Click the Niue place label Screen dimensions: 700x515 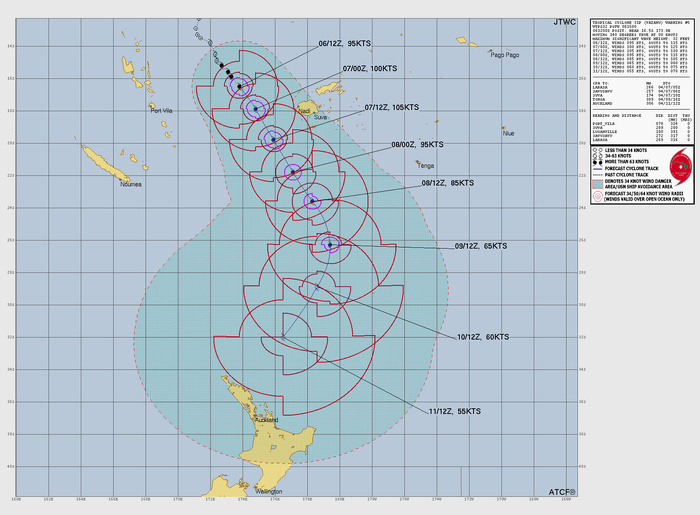pyautogui.click(x=508, y=133)
